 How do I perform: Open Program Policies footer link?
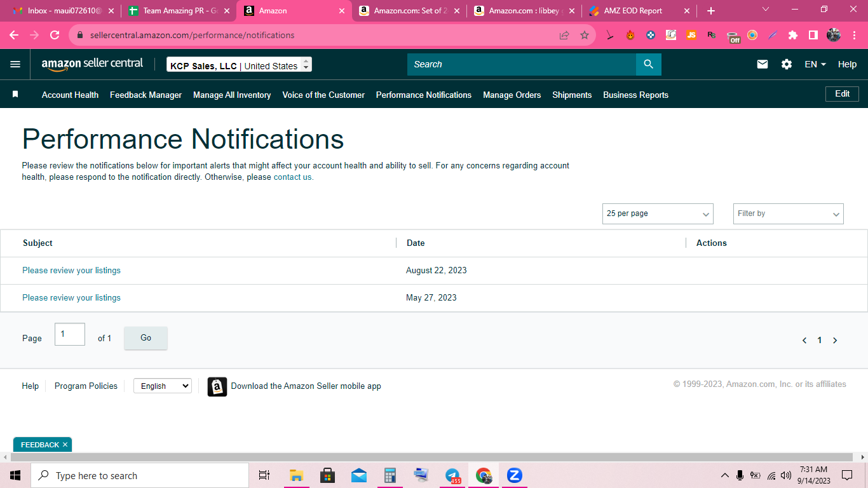click(x=86, y=386)
